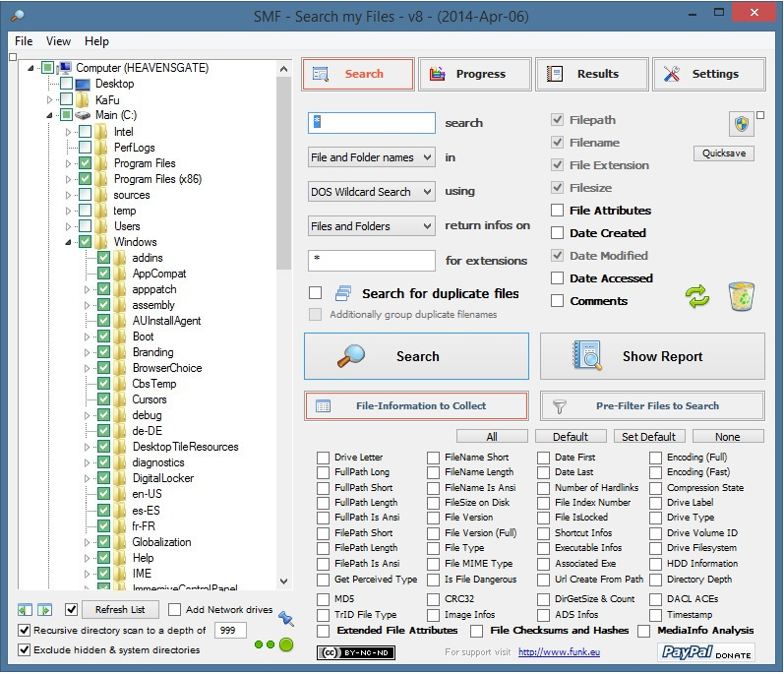This screenshot has width=784, height=674.
Task: Click the green refresh arrows icon
Action: pos(697,297)
